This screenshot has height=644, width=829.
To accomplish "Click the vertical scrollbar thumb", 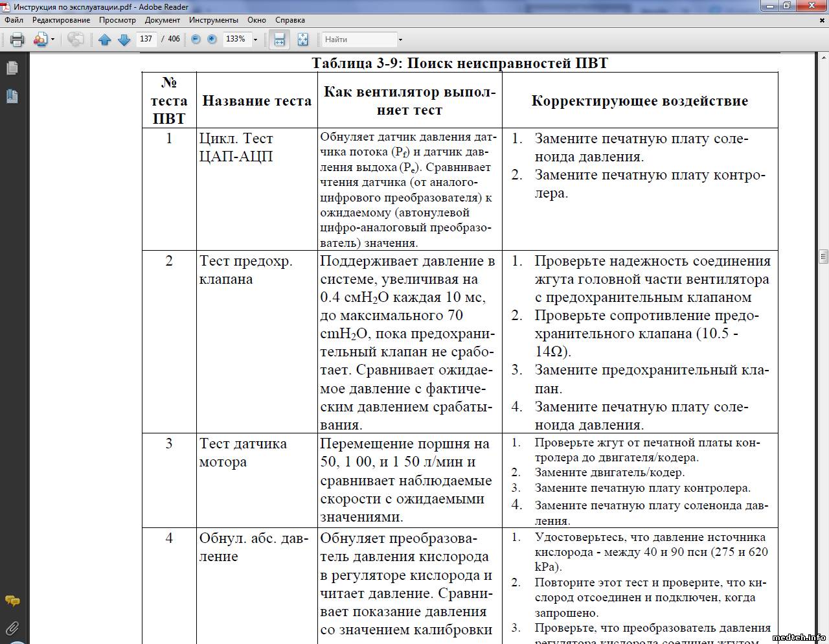I will click(823, 256).
